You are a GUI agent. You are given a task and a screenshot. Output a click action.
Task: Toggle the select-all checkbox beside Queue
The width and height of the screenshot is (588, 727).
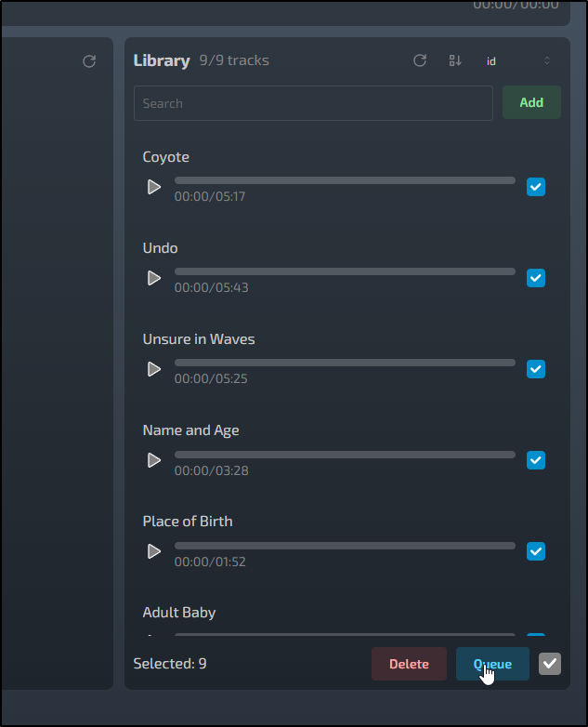point(550,664)
